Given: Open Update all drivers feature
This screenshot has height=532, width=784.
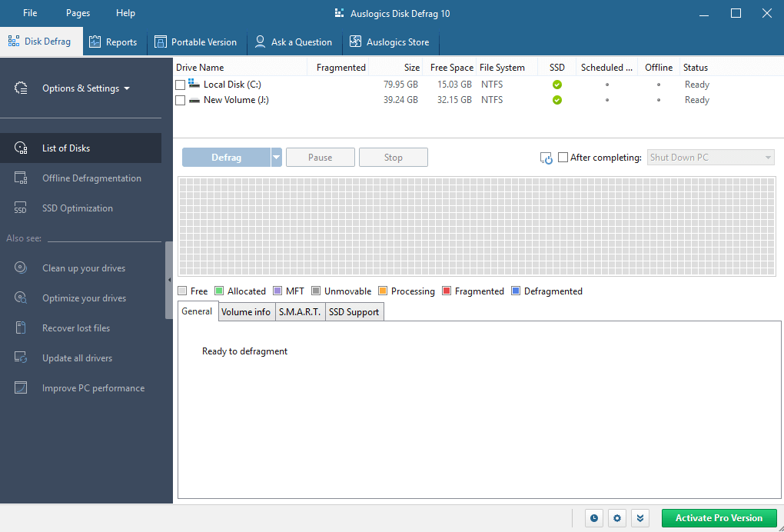Looking at the screenshot, I should click(x=76, y=357).
